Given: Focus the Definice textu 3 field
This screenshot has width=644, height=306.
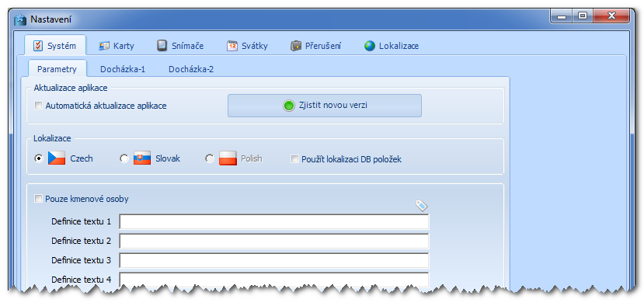Looking at the screenshot, I should tap(274, 260).
